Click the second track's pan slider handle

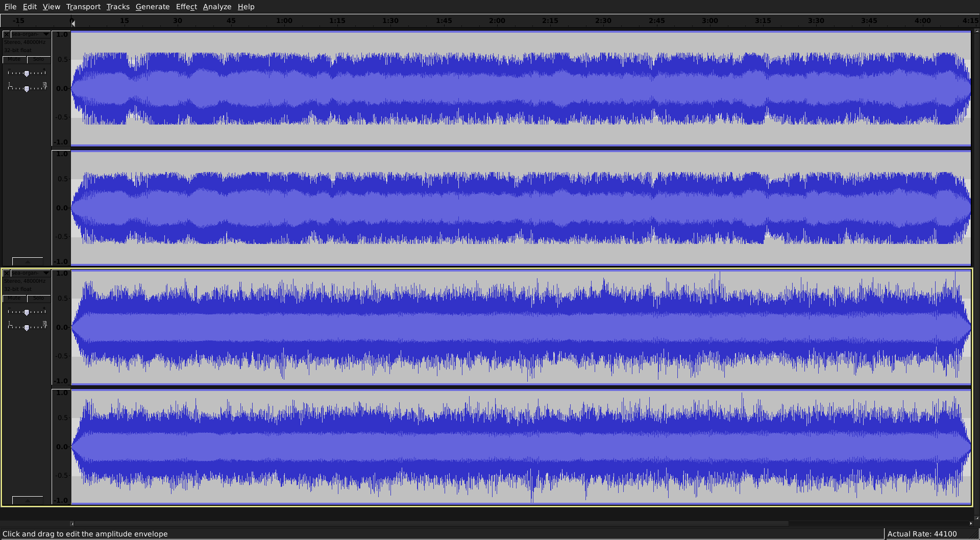point(27,328)
